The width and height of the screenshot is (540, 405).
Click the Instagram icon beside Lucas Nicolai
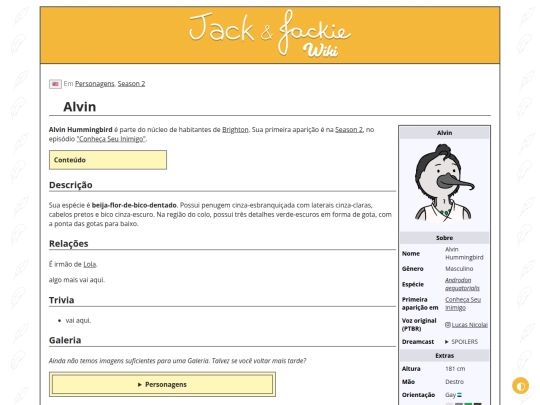[448, 325]
